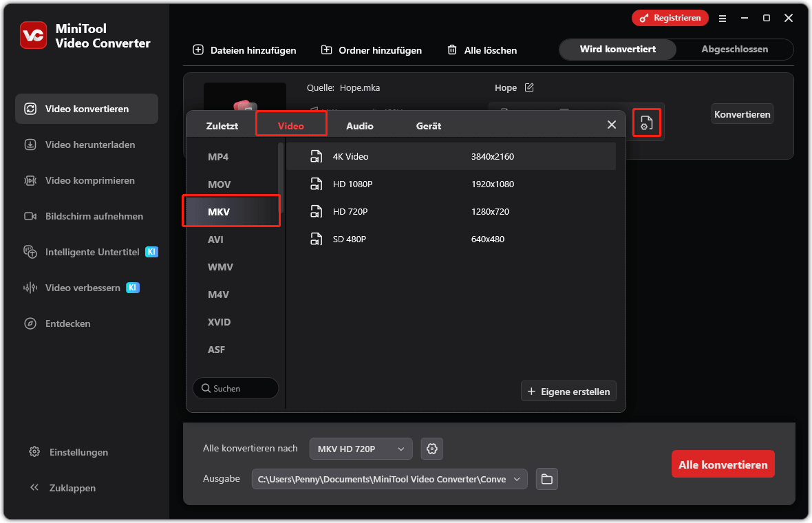Click the browse output folder icon
The height and width of the screenshot is (523, 812).
(x=547, y=479)
